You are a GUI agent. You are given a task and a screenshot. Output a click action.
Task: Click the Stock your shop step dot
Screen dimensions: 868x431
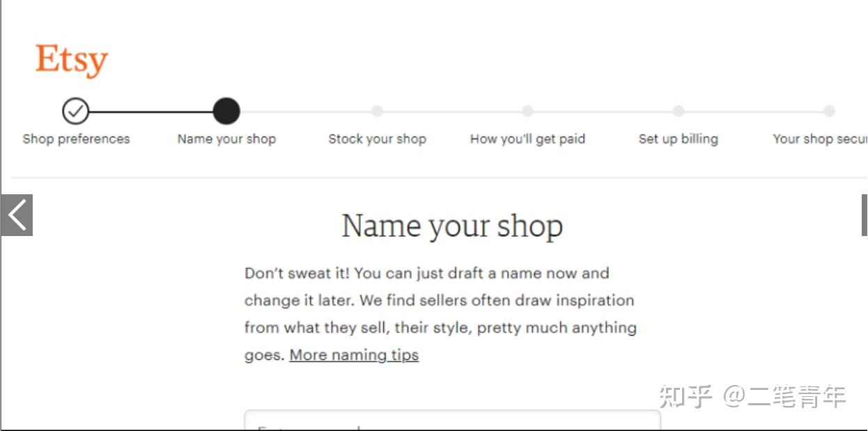[x=377, y=111]
